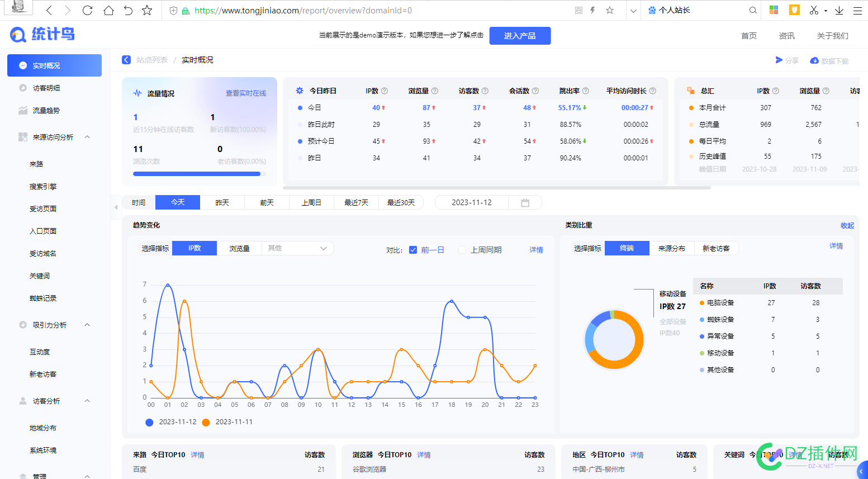Open the 首页 top navigation link
Viewport: 868px width, 479px height.
coord(749,36)
